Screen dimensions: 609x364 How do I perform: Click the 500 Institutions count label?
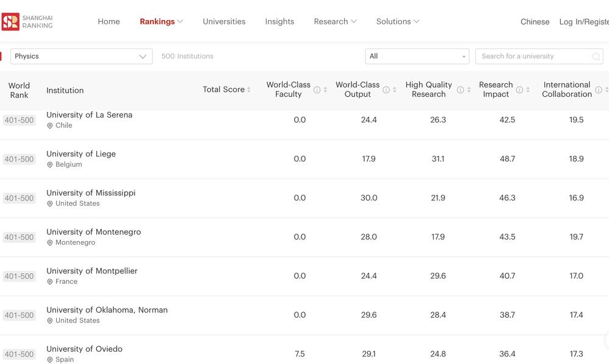click(x=187, y=56)
